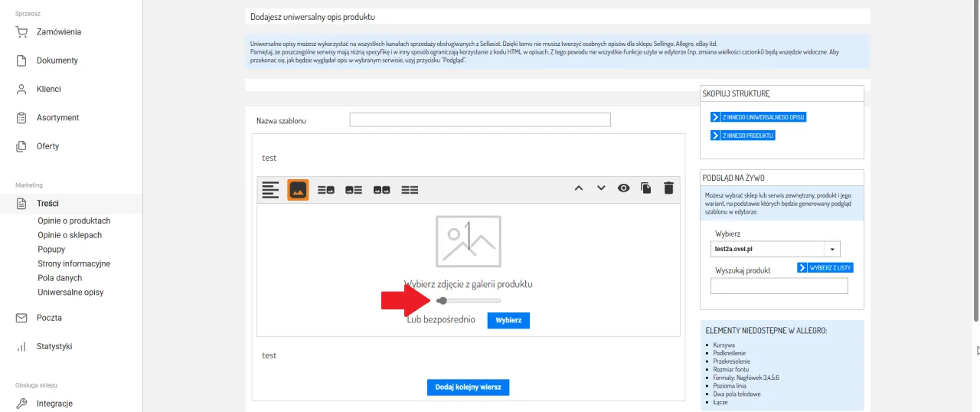980x412 pixels.
Task: Move the row down with arrow icon
Action: (601, 188)
